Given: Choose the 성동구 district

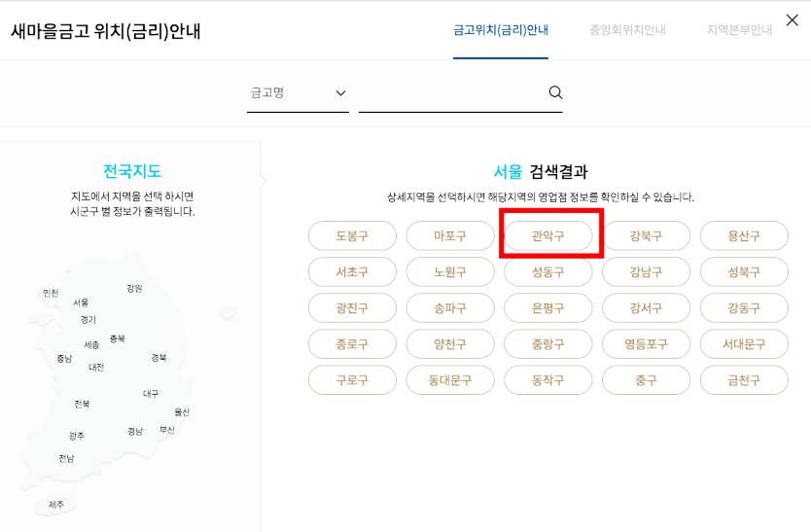Looking at the screenshot, I should pyautogui.click(x=548, y=271).
